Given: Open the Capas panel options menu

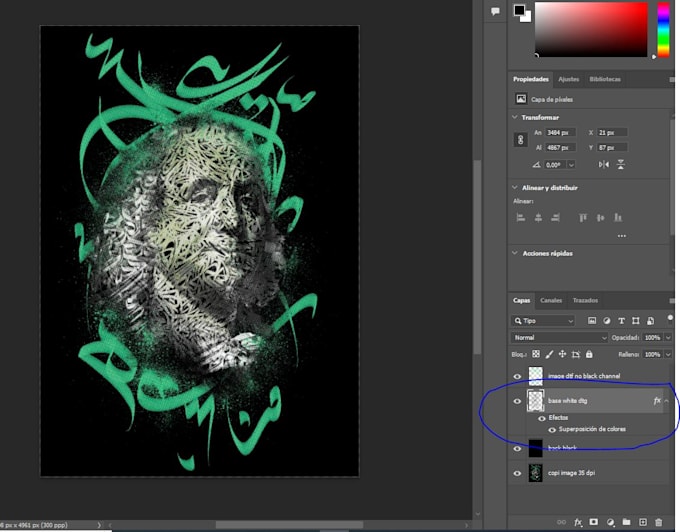Looking at the screenshot, I should [x=672, y=301].
